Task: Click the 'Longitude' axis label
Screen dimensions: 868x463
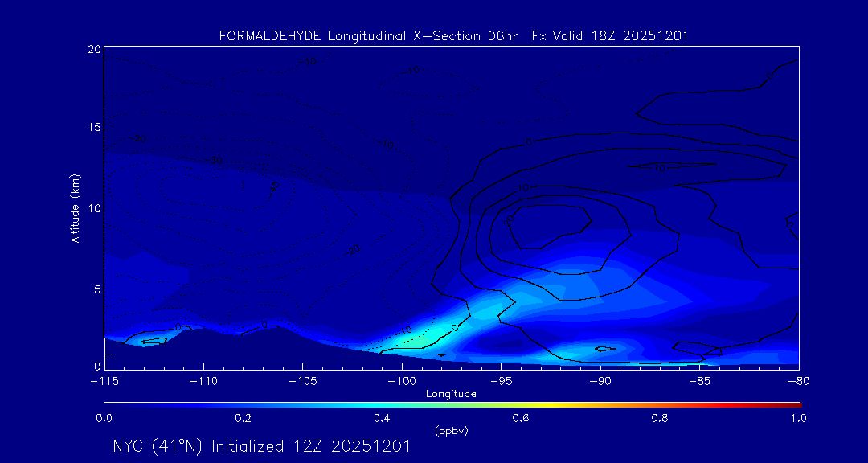Action: coord(451,395)
